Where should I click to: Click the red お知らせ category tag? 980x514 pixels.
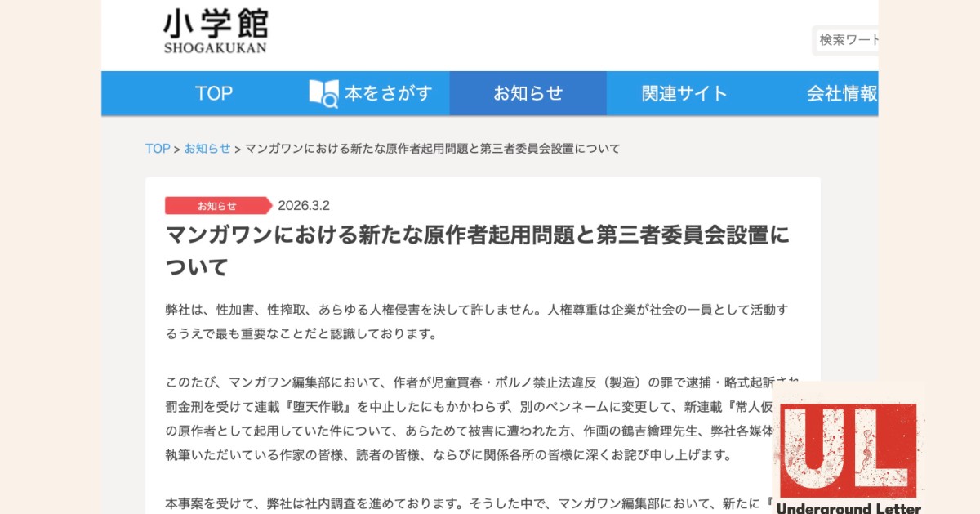coord(218,205)
